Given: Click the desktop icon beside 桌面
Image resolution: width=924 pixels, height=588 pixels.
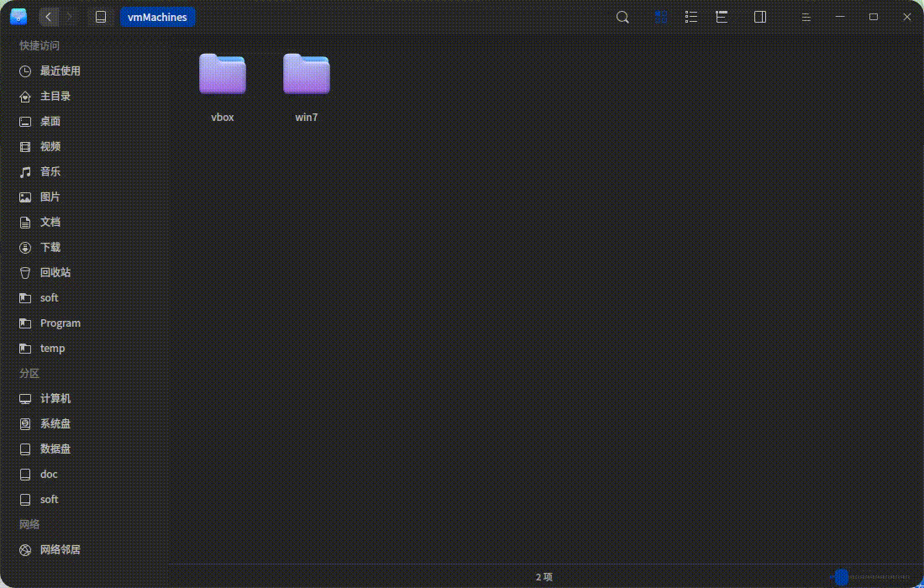Looking at the screenshot, I should [24, 122].
